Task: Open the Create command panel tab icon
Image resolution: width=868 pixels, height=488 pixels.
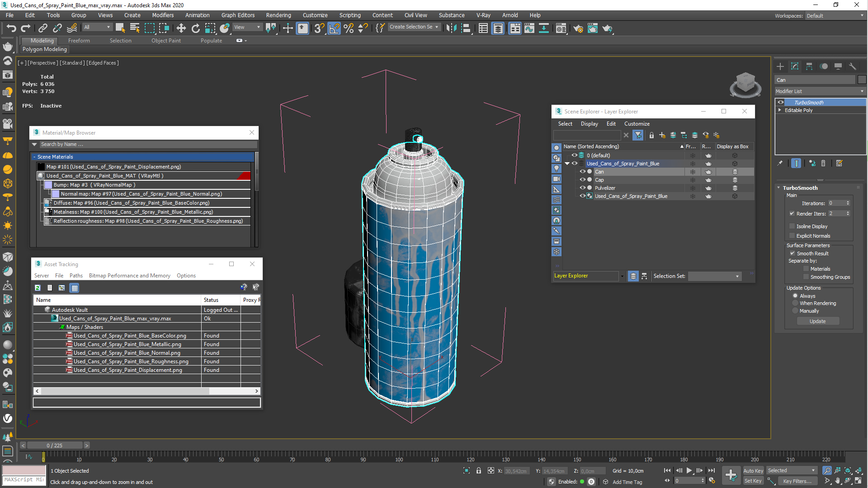Action: point(780,66)
